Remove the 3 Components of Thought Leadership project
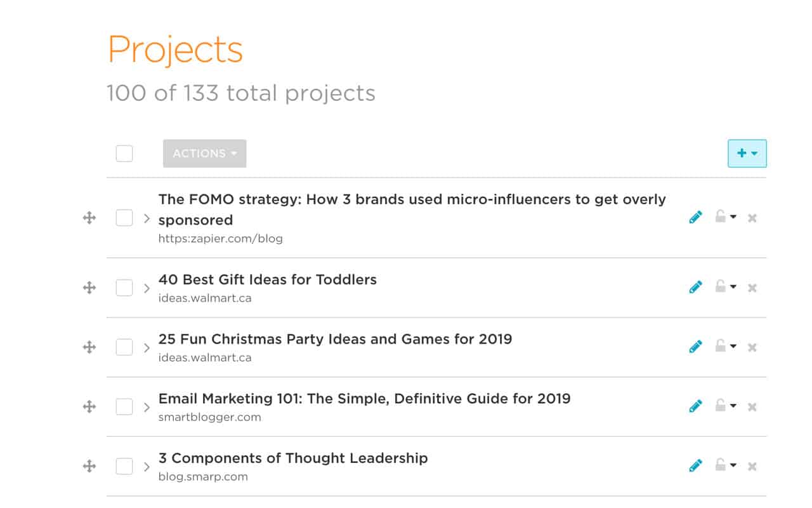The image size is (812, 508). click(x=752, y=465)
